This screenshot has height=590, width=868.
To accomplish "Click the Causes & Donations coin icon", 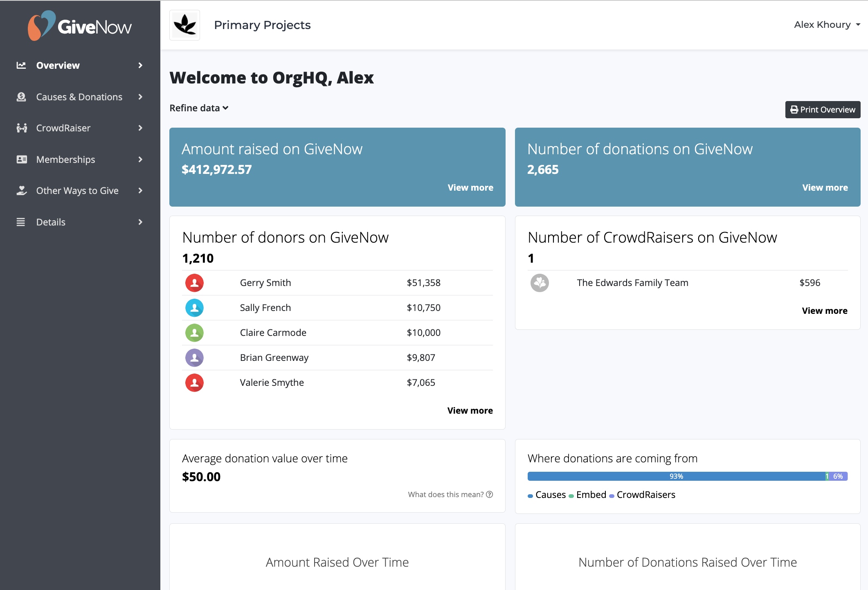I will click(x=21, y=97).
